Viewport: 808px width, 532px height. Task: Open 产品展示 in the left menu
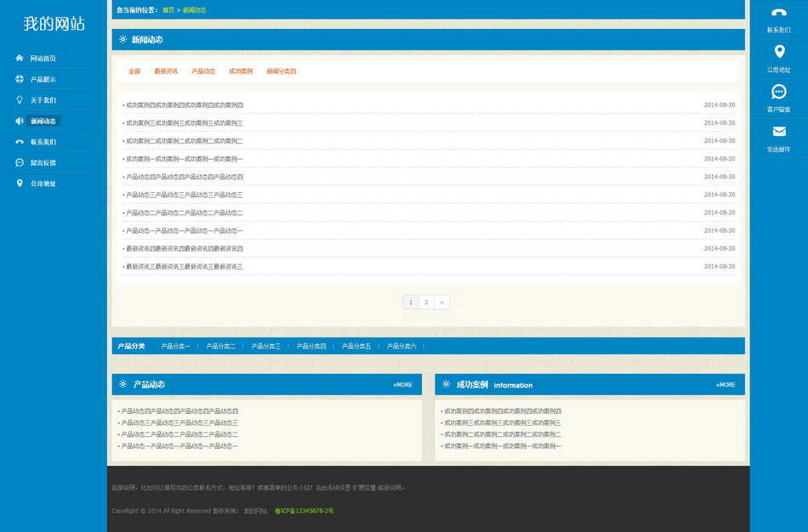(43, 79)
